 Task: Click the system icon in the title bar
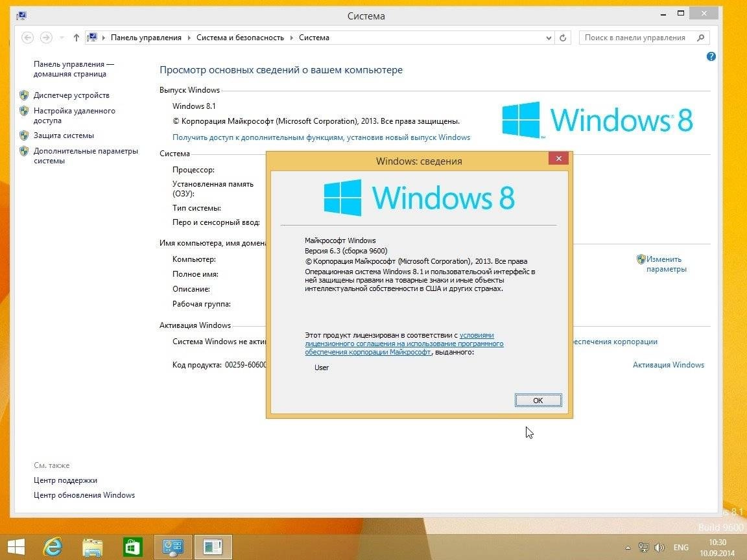click(21, 16)
